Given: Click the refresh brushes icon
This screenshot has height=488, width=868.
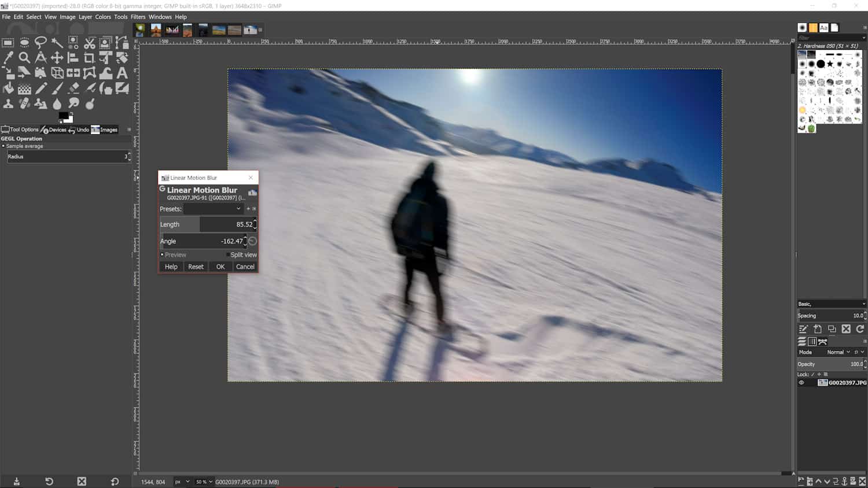Looking at the screenshot, I should point(860,329).
